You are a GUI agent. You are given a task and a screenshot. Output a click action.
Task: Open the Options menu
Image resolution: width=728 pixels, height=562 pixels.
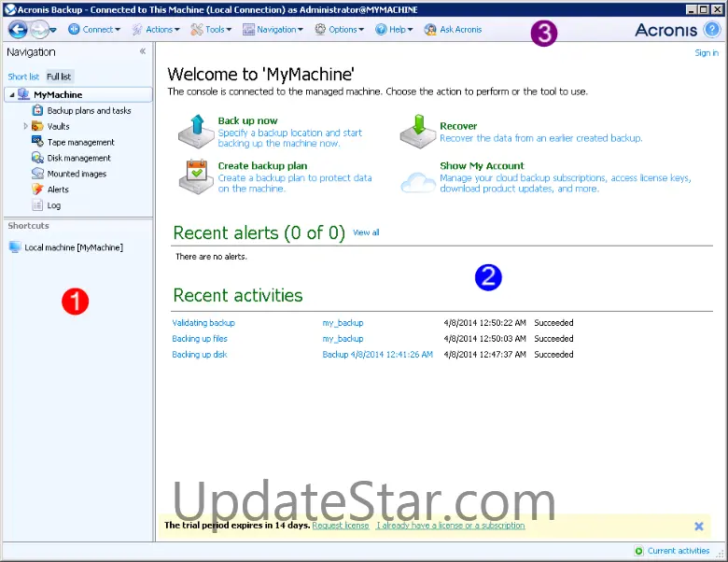pyautogui.click(x=340, y=29)
